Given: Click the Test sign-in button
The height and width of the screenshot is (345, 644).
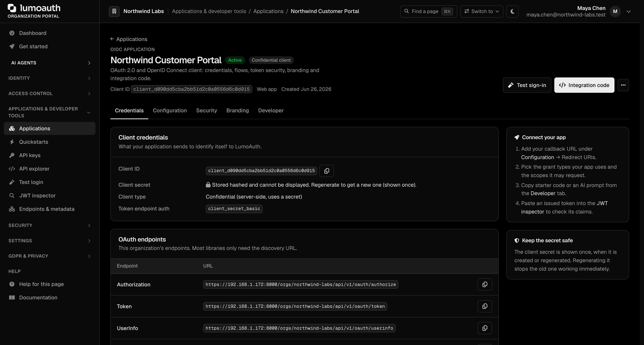Looking at the screenshot, I should point(527,85).
